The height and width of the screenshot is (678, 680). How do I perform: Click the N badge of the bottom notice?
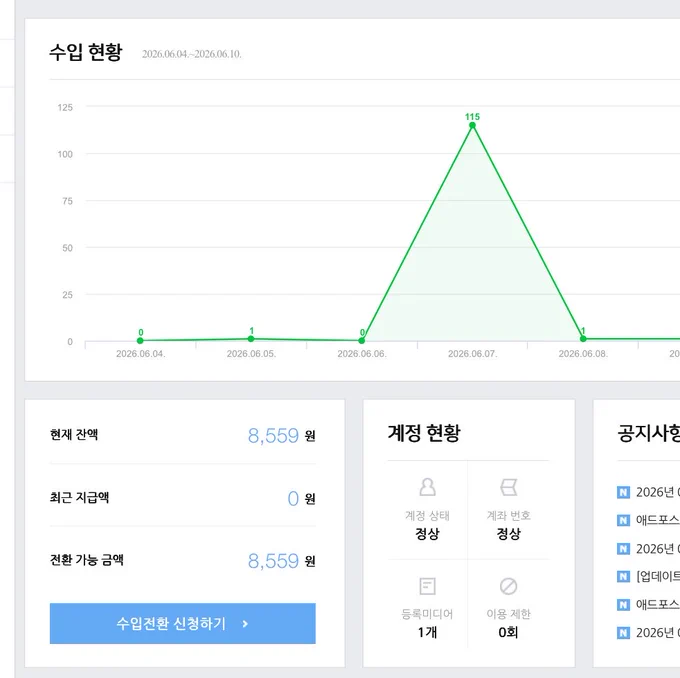(x=623, y=633)
